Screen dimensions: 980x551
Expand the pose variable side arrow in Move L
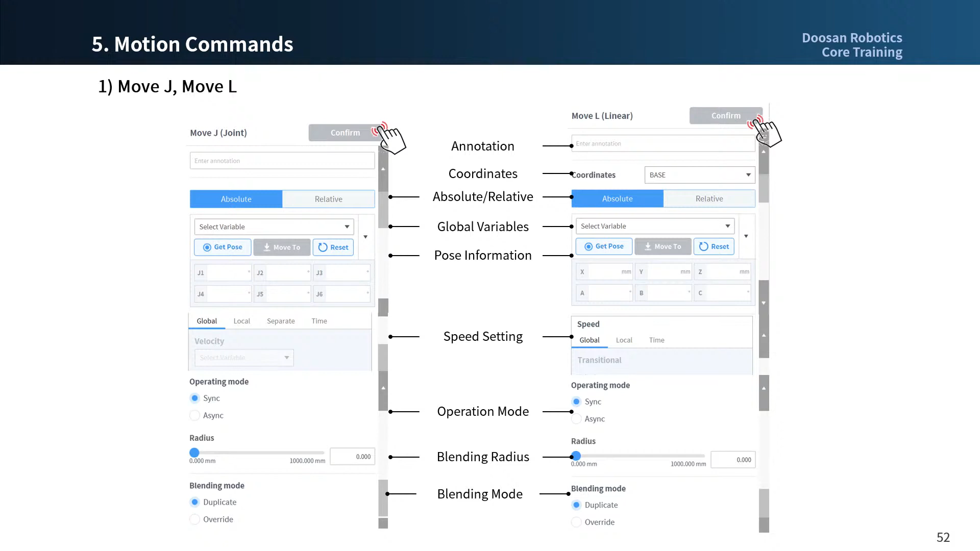(746, 236)
